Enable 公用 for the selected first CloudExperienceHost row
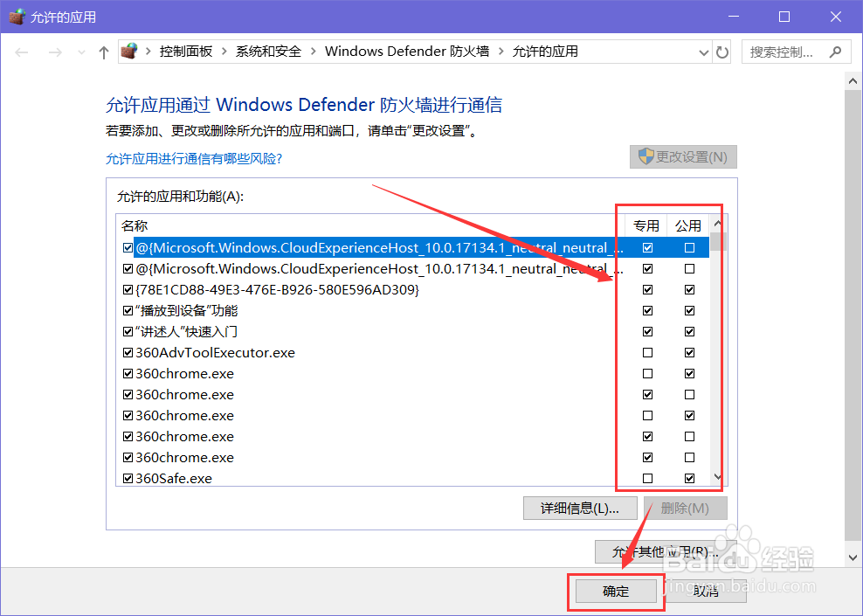The image size is (863, 616). click(689, 248)
